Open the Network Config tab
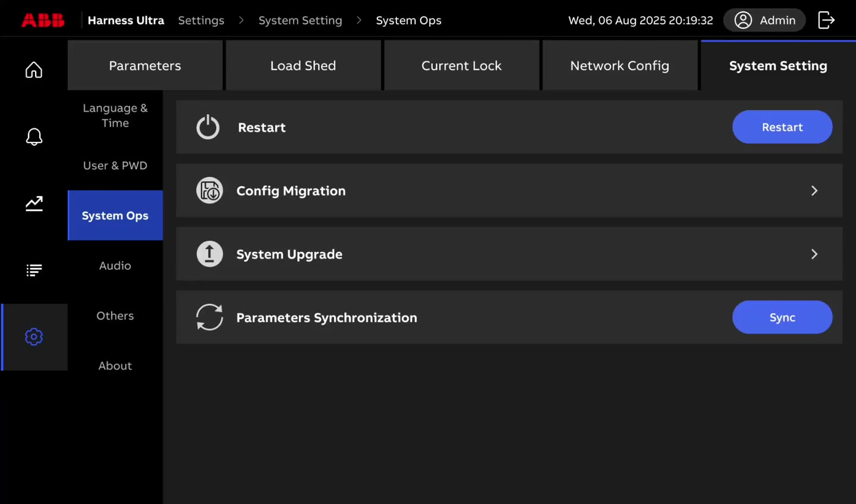 tap(619, 65)
